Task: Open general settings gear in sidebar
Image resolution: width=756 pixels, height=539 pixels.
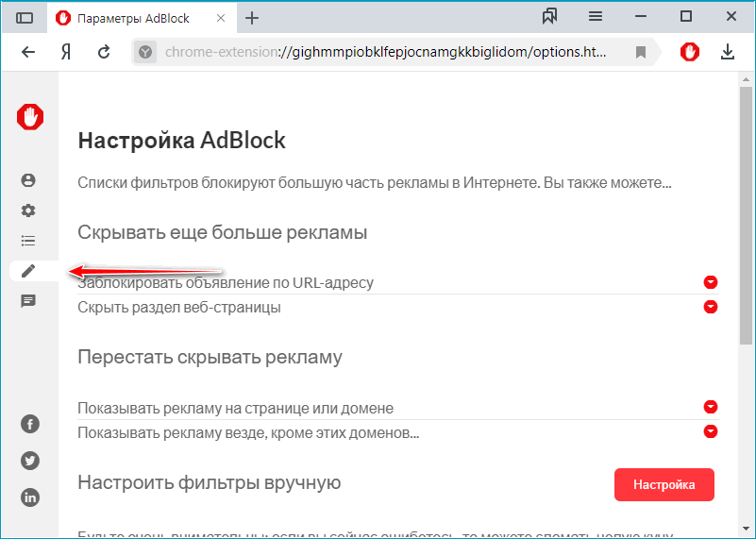Action: click(x=28, y=211)
